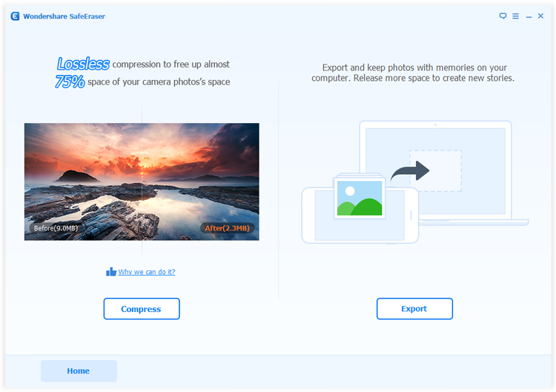Image resolution: width=556 pixels, height=392 pixels.
Task: Open the hamburger menu icon
Action: click(515, 16)
